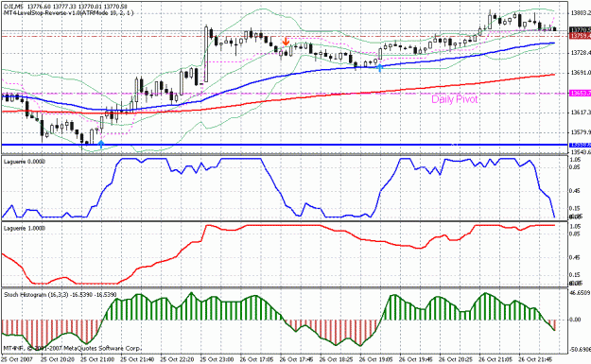Click the 13728.4 price scale value
Screen dimensions: 591x364
click(x=581, y=53)
